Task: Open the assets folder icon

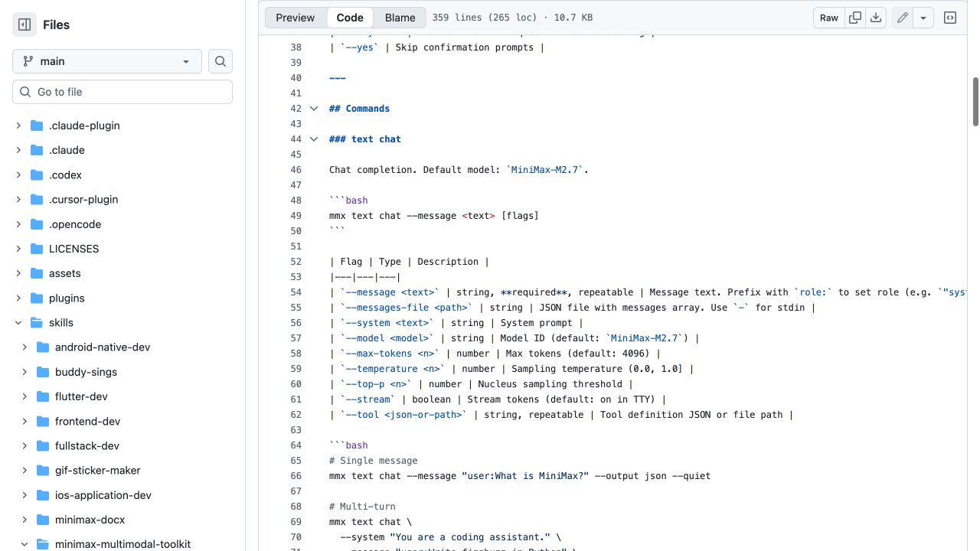Action: coord(36,273)
